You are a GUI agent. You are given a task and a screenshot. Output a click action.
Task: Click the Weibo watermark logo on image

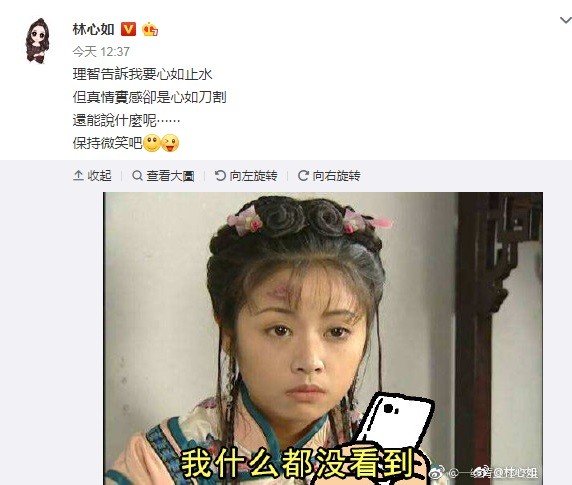pyautogui.click(x=437, y=473)
